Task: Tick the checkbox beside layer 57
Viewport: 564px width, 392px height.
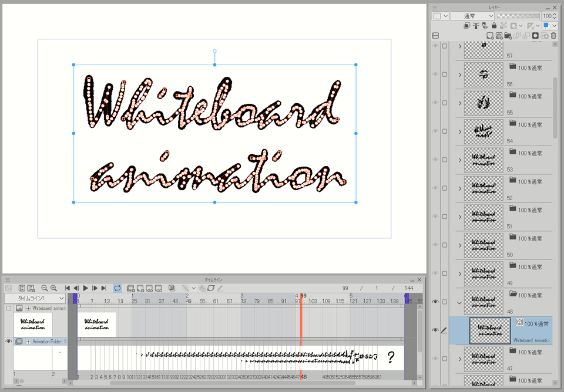Action: pos(445,46)
